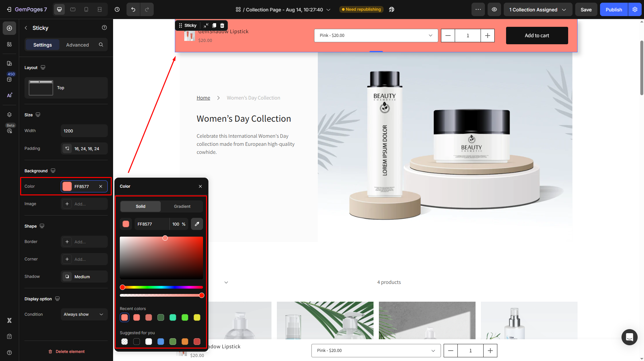Image resolution: width=644 pixels, height=361 pixels.
Task: Expand the 1 Collection Assigned dropdown
Action: tap(538, 10)
